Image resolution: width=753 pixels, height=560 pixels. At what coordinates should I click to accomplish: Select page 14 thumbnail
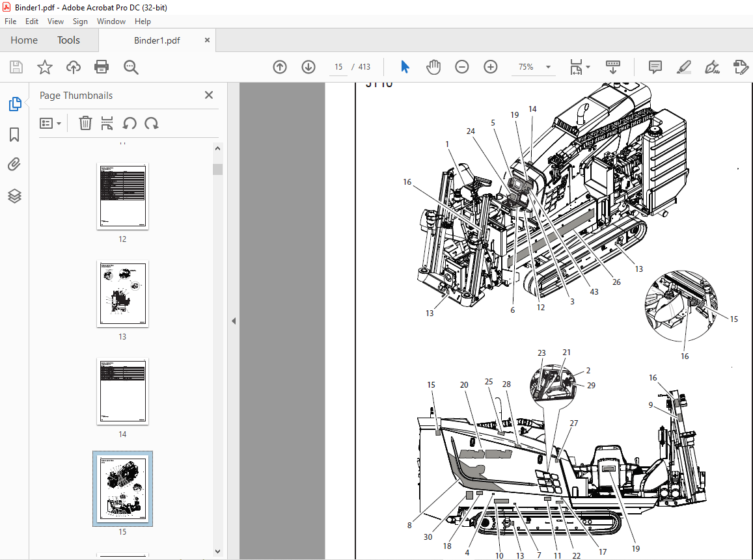coord(122,391)
